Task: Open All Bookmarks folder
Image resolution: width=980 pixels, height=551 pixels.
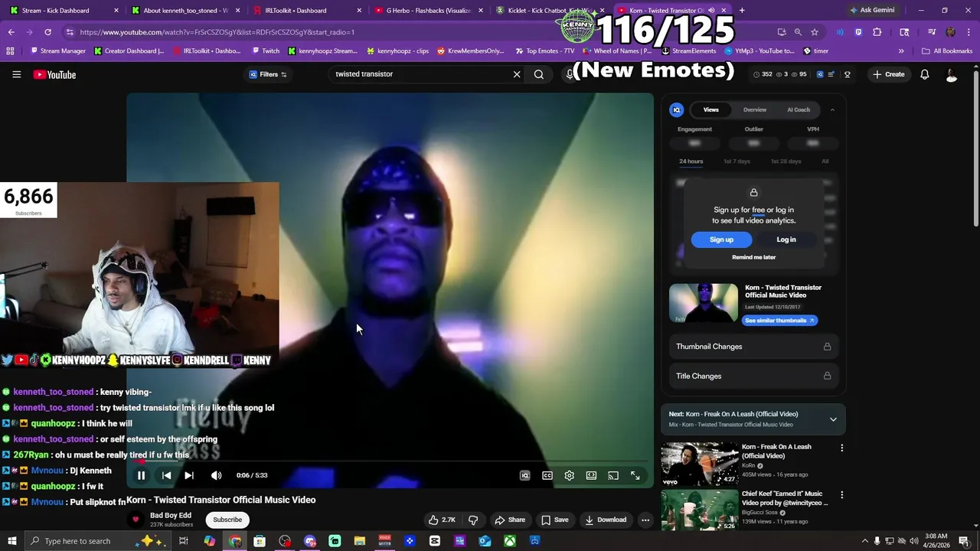Action: click(947, 51)
